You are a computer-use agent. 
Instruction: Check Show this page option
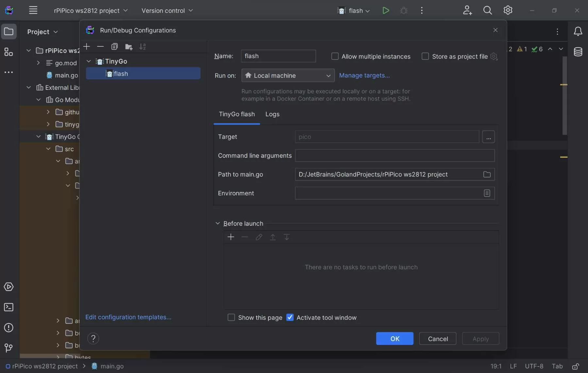[x=231, y=317]
